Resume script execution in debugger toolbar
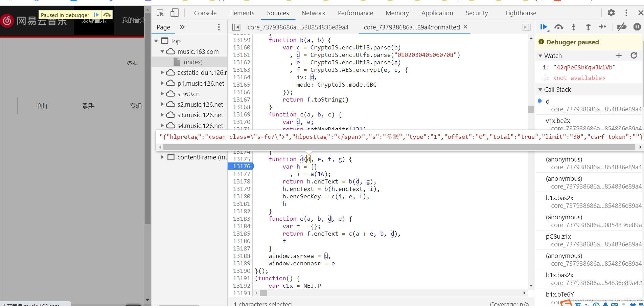The width and height of the screenshot is (644, 306). point(544,27)
